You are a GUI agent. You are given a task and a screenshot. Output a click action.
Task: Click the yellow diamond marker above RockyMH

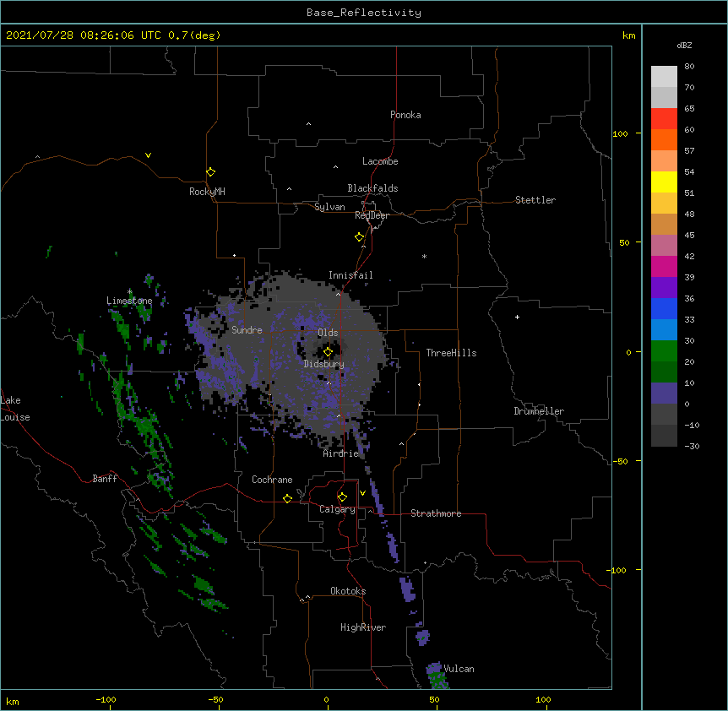[210, 171]
